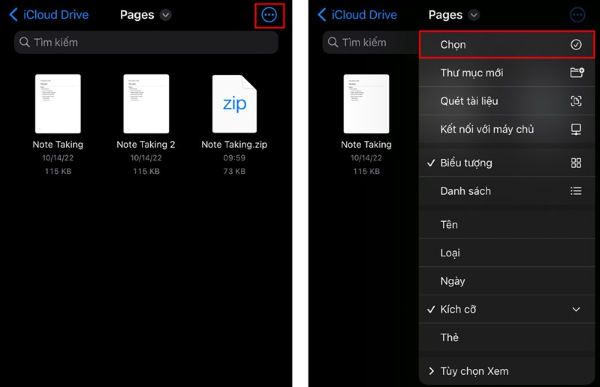Click the search magnifier icon in left panel
The image size is (600, 387).
(24, 42)
